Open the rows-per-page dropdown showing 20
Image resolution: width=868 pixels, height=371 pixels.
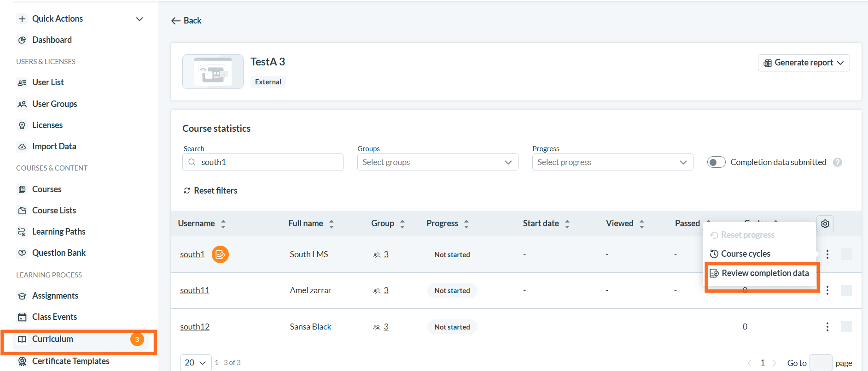tap(196, 363)
